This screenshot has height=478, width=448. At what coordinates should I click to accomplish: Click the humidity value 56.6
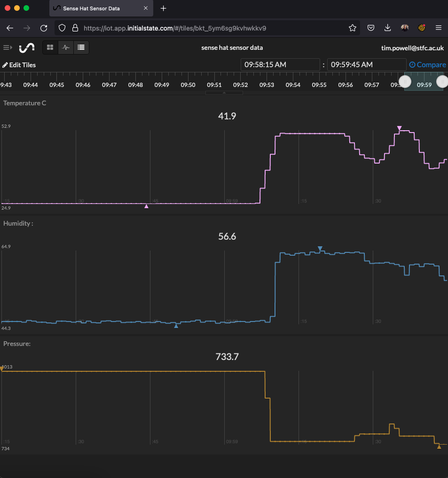point(227,236)
